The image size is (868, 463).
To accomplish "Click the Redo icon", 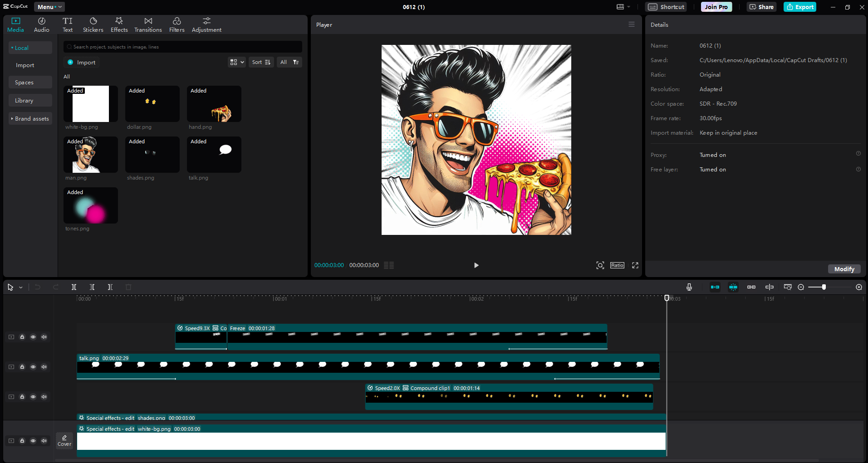I will pos(56,287).
